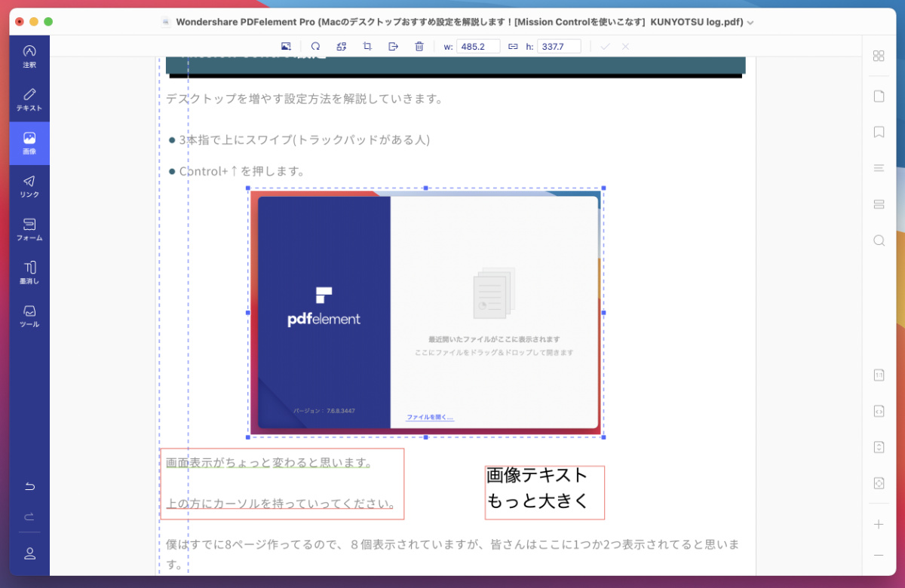Select the crop image tool

(x=367, y=47)
